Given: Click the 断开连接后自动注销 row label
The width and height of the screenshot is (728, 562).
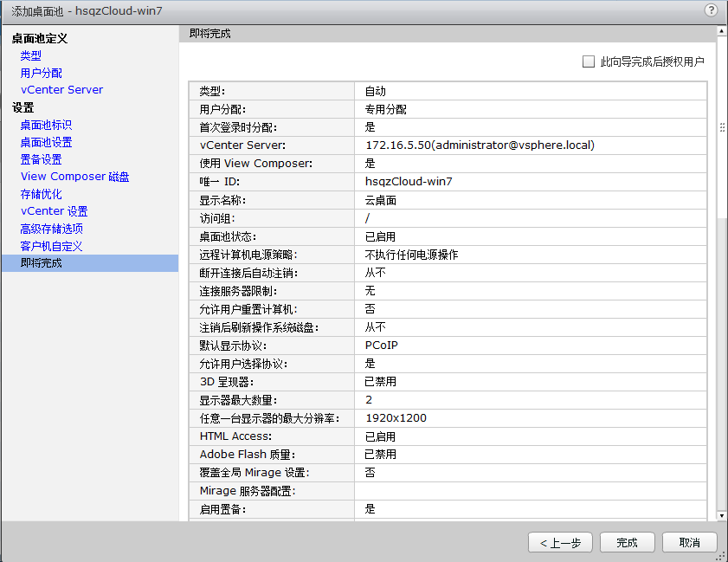Looking at the screenshot, I should point(248,273).
